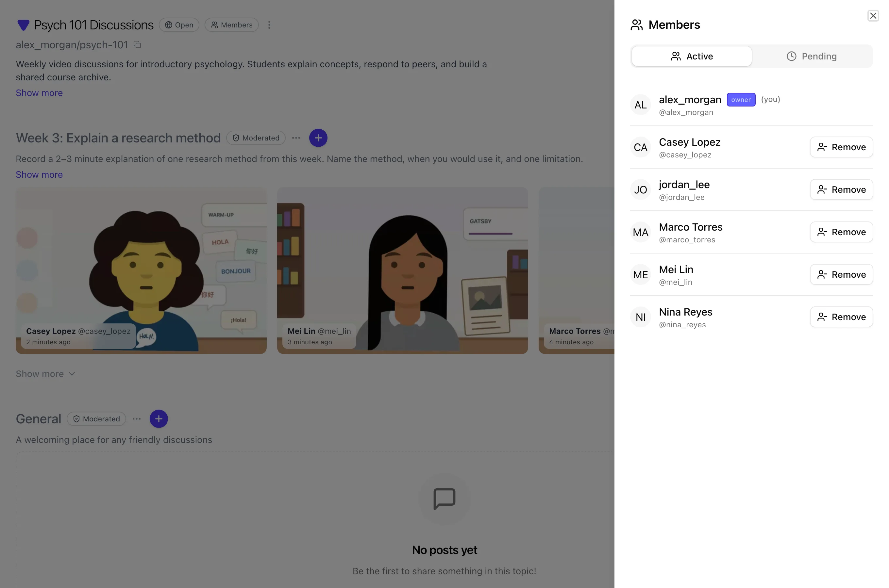Show more of the Week 3 prompt
The height and width of the screenshot is (588, 889).
(39, 175)
